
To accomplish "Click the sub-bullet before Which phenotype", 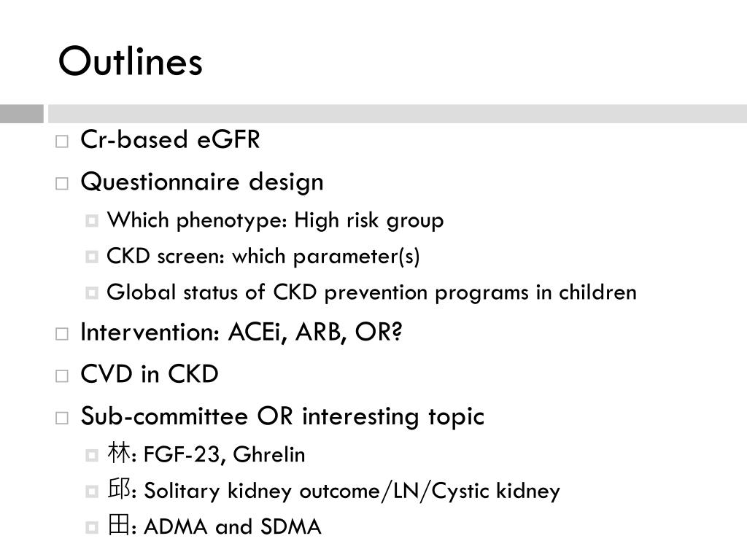I will click(91, 220).
